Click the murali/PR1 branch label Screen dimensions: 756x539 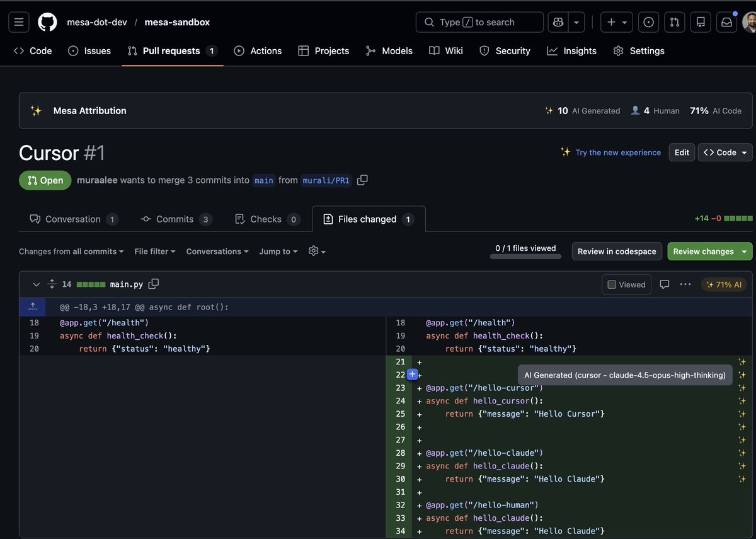click(326, 180)
